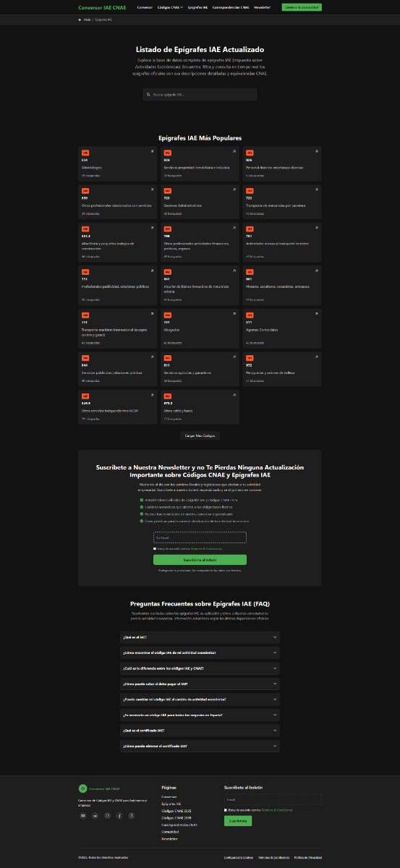
Task: Open the external-link arrow on Odontólogos card
Action: pyautogui.click(x=152, y=151)
